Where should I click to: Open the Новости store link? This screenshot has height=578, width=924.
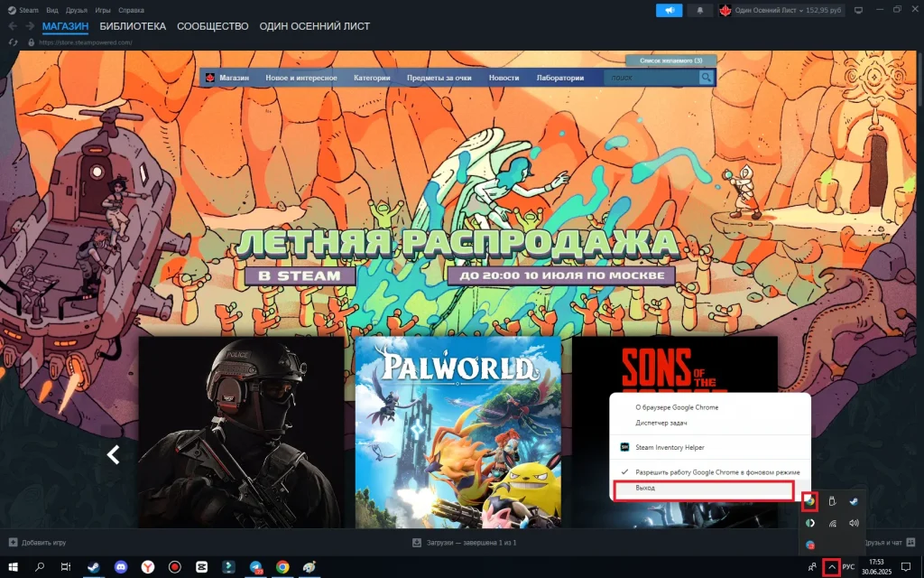pos(504,78)
